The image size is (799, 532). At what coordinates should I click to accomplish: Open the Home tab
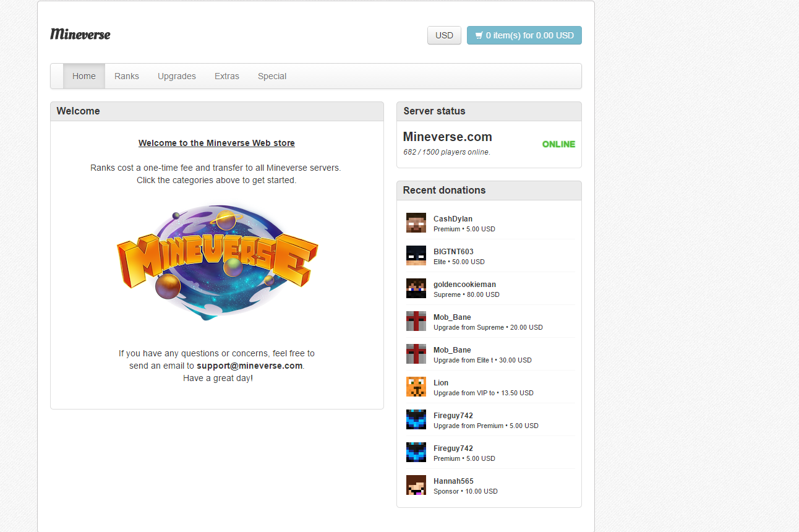84,76
